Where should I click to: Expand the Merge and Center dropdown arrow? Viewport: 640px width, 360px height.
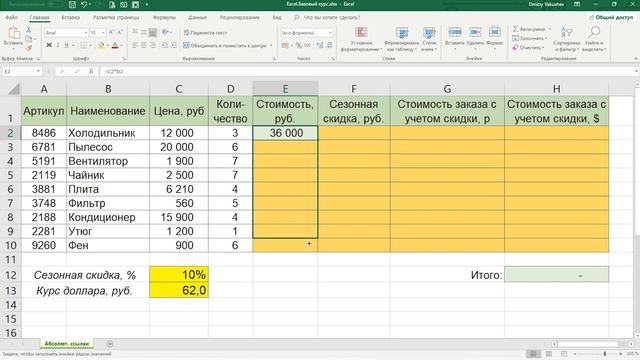(x=271, y=46)
